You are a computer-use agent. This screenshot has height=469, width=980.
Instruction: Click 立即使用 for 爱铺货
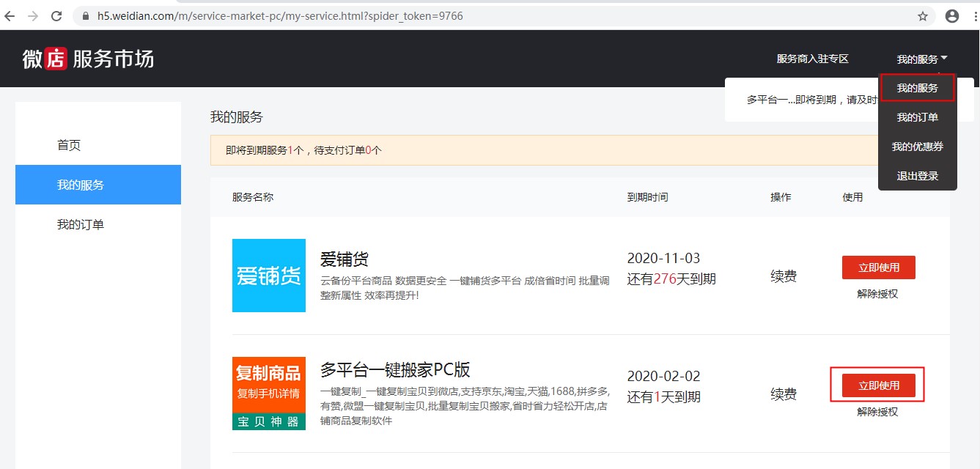click(x=879, y=267)
